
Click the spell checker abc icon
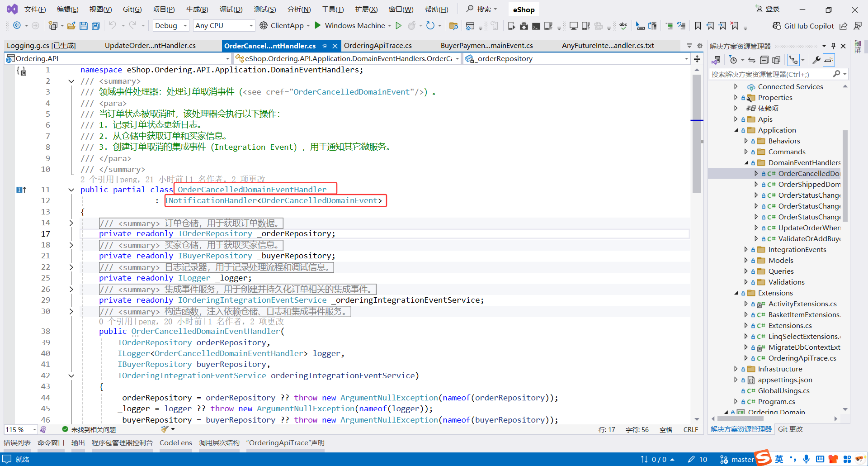pos(623,26)
